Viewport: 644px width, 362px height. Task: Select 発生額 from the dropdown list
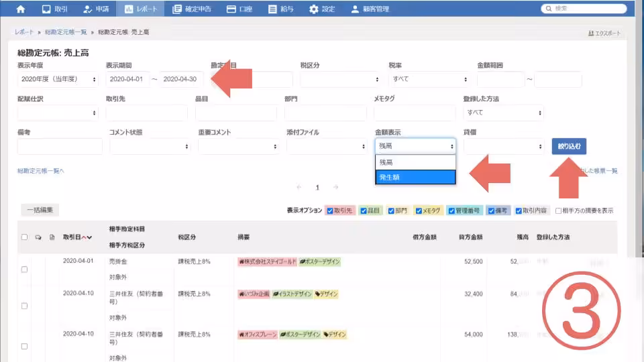[x=415, y=177]
